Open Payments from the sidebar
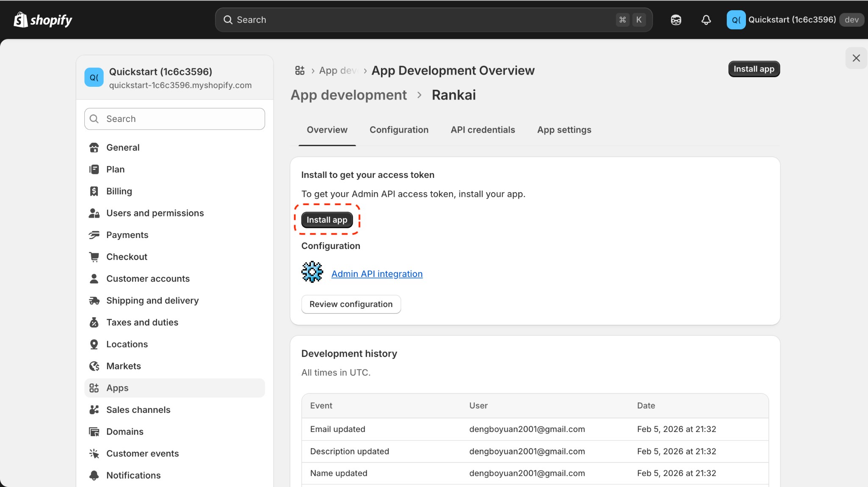The image size is (868, 487). pyautogui.click(x=127, y=235)
